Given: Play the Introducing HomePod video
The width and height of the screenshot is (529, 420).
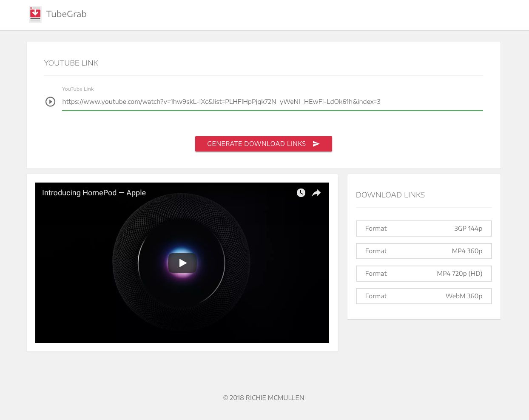Looking at the screenshot, I should click(182, 263).
